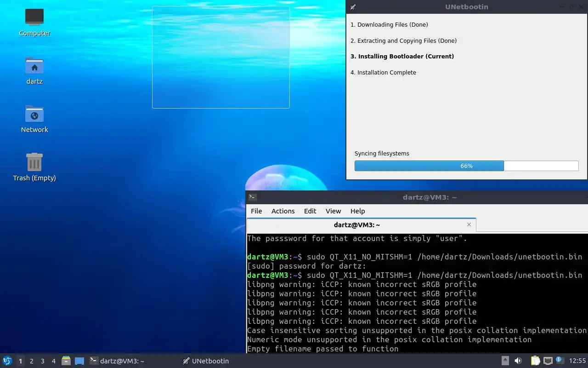The image size is (588, 368).
Task: Open the dartz home folder icon
Action: coord(34,70)
